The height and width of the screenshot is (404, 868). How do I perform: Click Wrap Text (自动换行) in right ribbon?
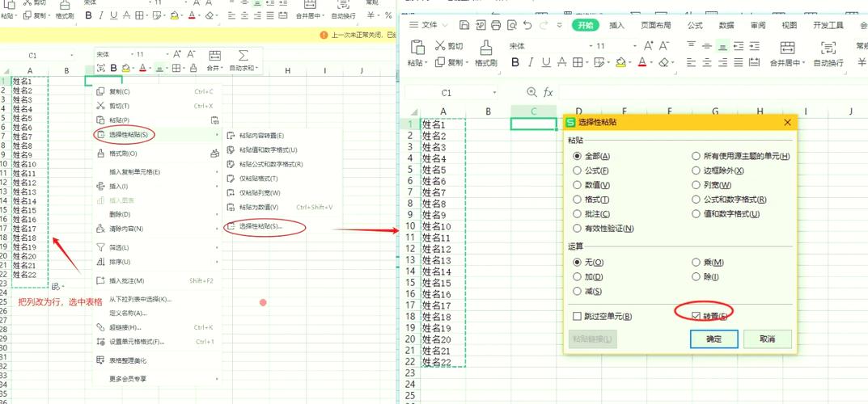point(828,53)
